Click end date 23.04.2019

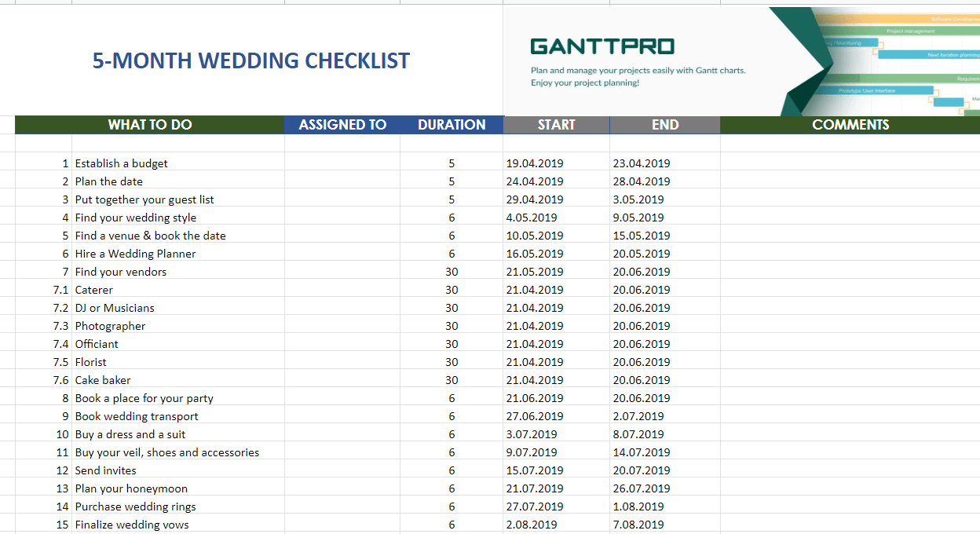[x=665, y=163]
